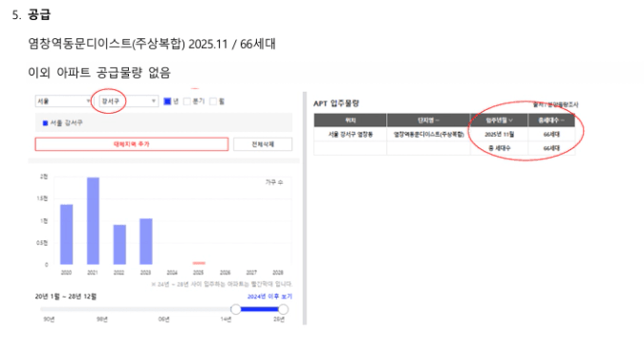Image resolution: width=644 pixels, height=353 pixels.
Task: Click the APT 입주물량 heading
Action: coord(336,103)
